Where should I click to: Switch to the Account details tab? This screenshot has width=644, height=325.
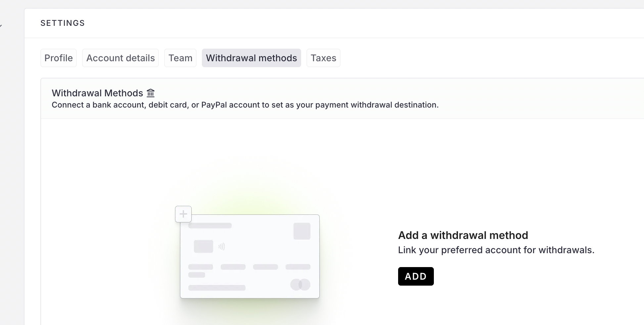pyautogui.click(x=120, y=58)
